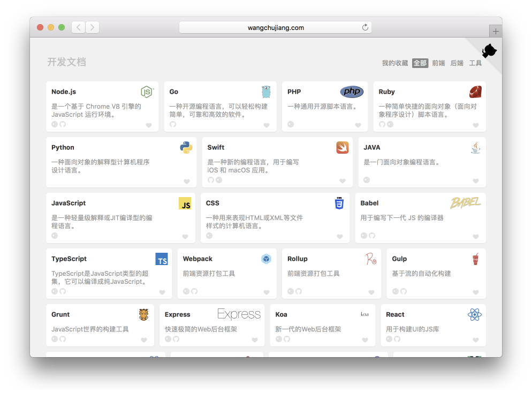
Task: Click the browser back arrow
Action: (x=78, y=27)
